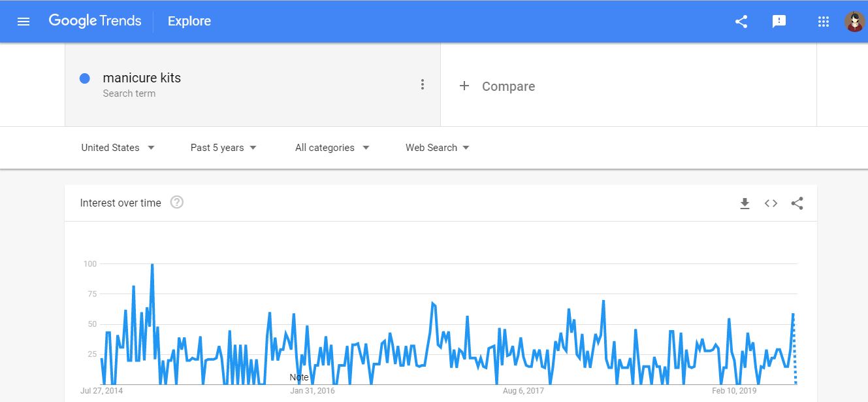Download the Interest over time CSV
Image resolution: width=868 pixels, height=402 pixels.
pos(745,203)
